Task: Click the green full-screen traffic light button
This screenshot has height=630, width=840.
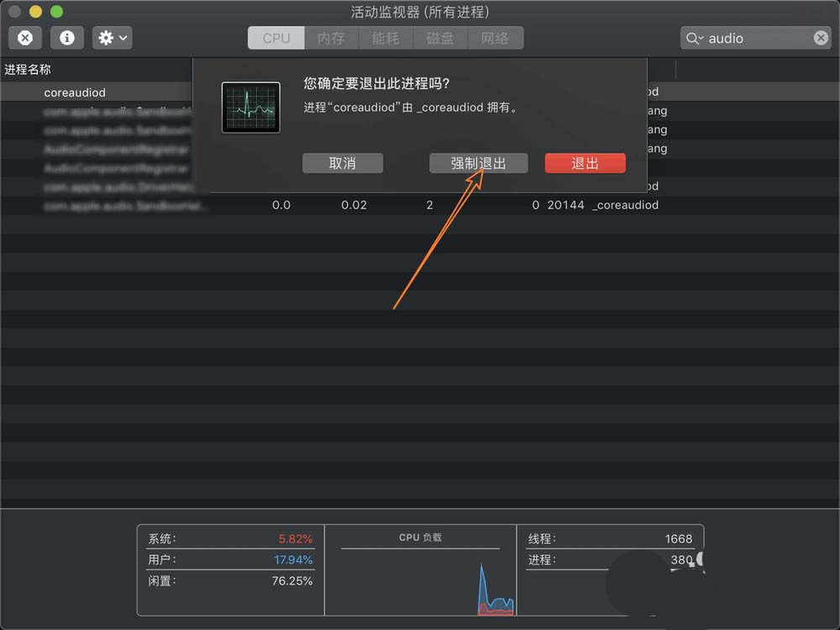Action: [x=55, y=13]
